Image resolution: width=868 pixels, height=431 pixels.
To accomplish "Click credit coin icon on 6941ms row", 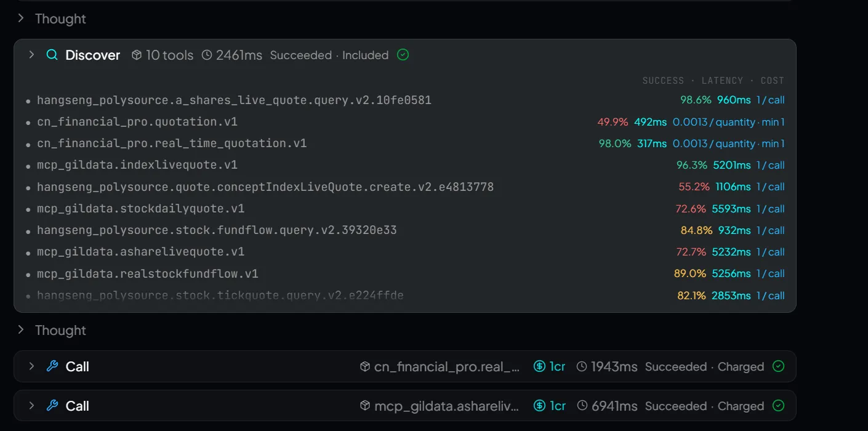I will click(540, 406).
